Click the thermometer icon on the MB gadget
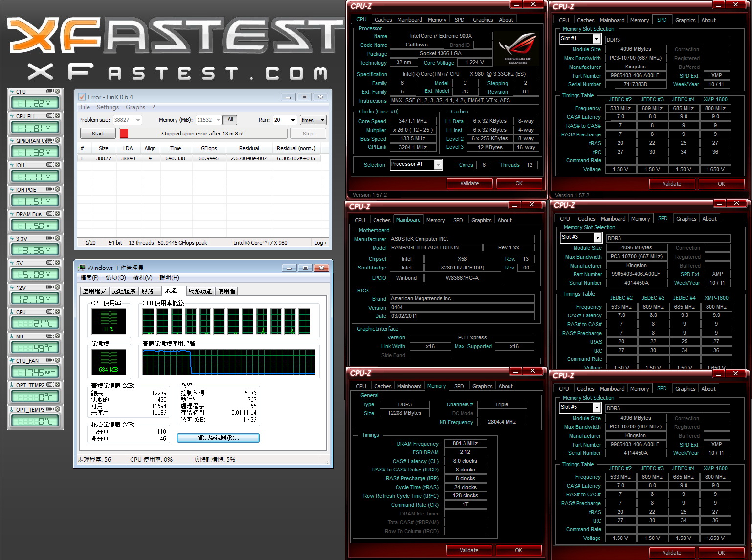 (12, 336)
